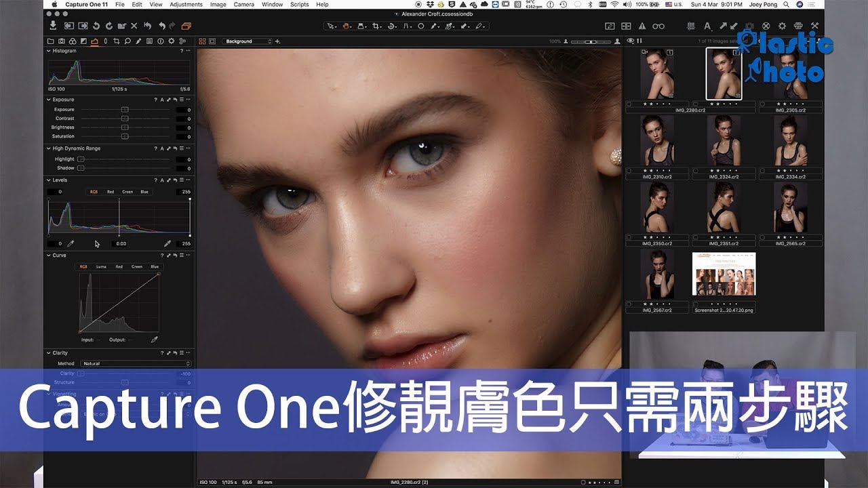Collapse the Curve panel
The image size is (868, 488).
click(49, 256)
